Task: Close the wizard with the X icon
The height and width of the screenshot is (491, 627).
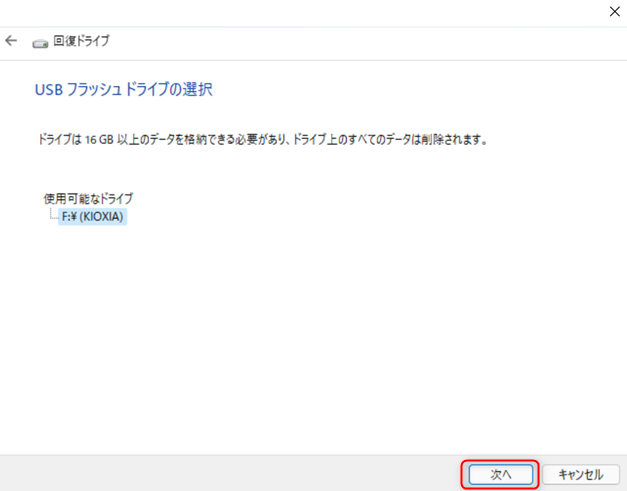Action: click(x=615, y=12)
